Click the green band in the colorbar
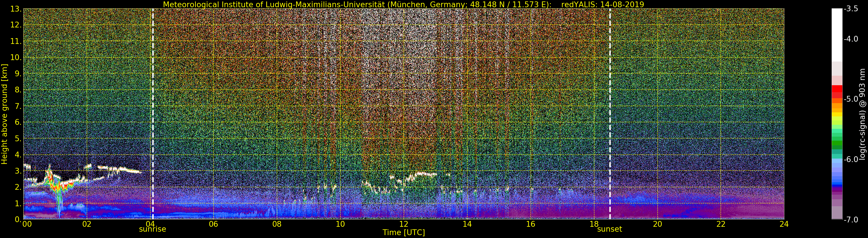 837,144
